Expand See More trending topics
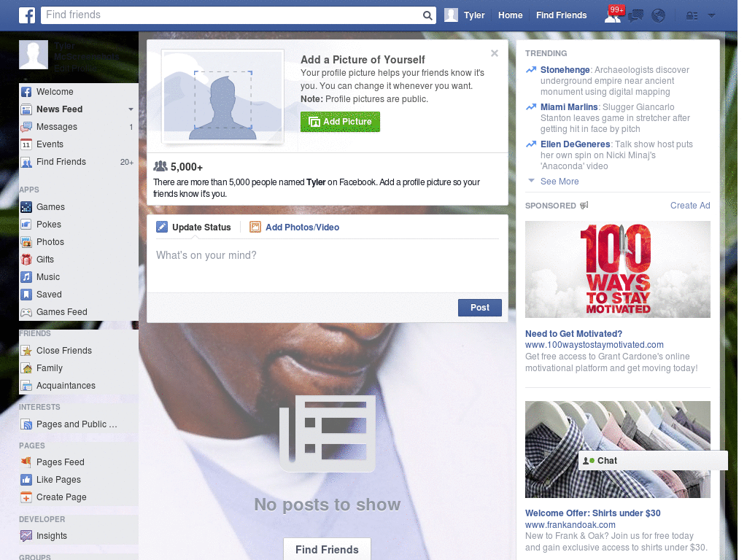The image size is (747, 560). 560,182
